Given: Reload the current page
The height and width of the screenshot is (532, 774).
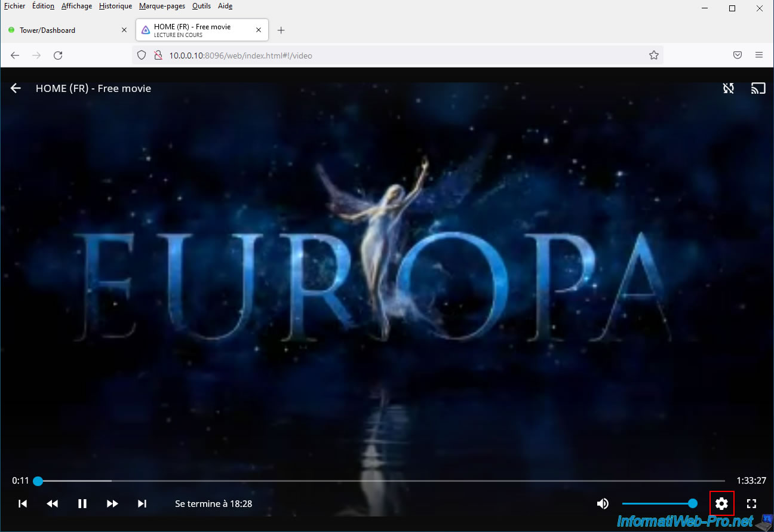Looking at the screenshot, I should [x=58, y=56].
